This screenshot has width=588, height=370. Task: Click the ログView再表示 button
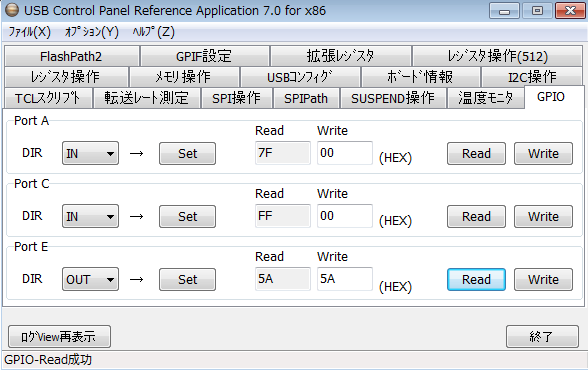click(59, 337)
